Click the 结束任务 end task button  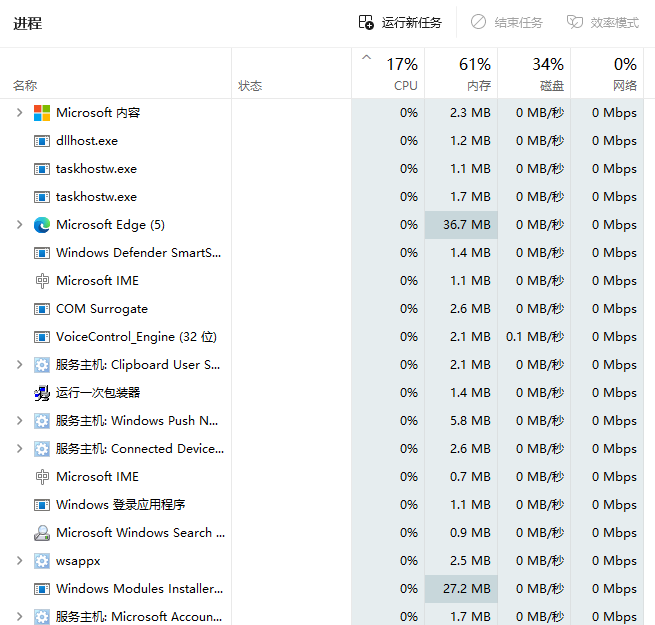[x=507, y=22]
